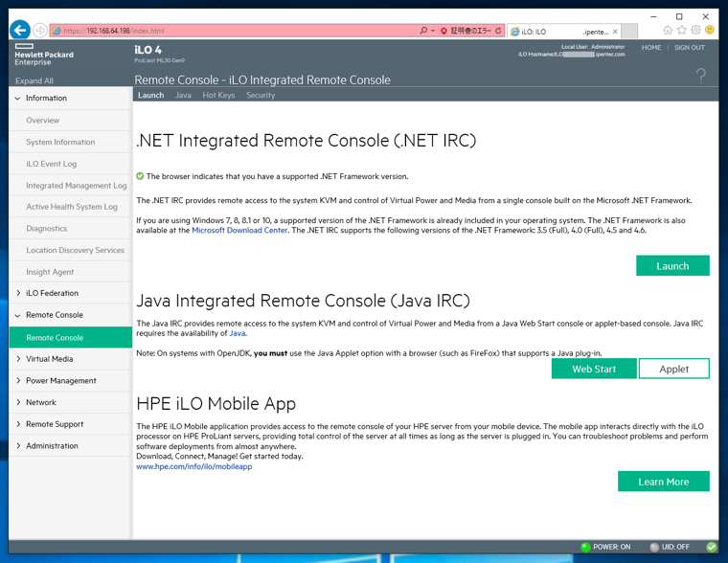
Task: Toggle the UID: OFF indicator
Action: 670,547
